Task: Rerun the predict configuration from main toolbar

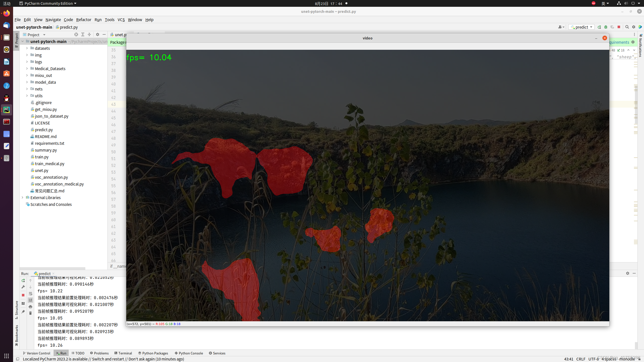Action: tap(599, 27)
